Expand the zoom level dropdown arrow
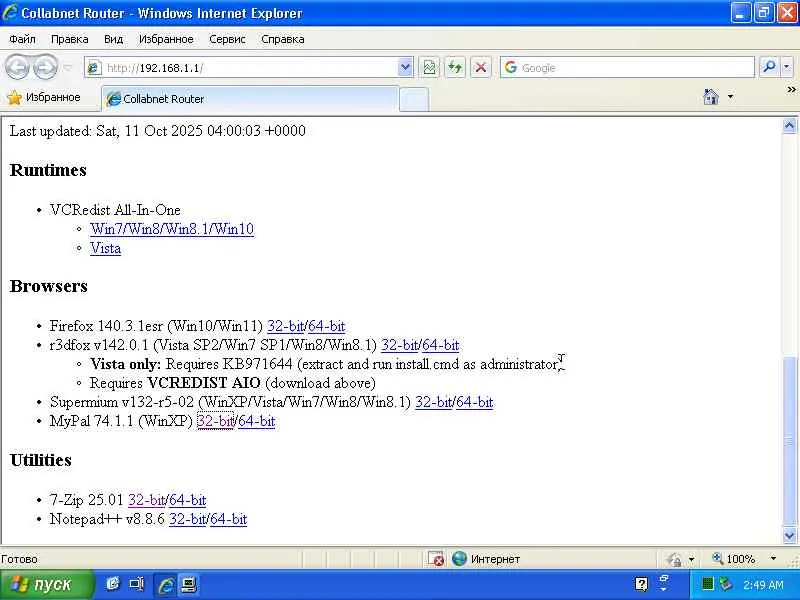Image resolution: width=800 pixels, height=600 pixels. coord(773,559)
